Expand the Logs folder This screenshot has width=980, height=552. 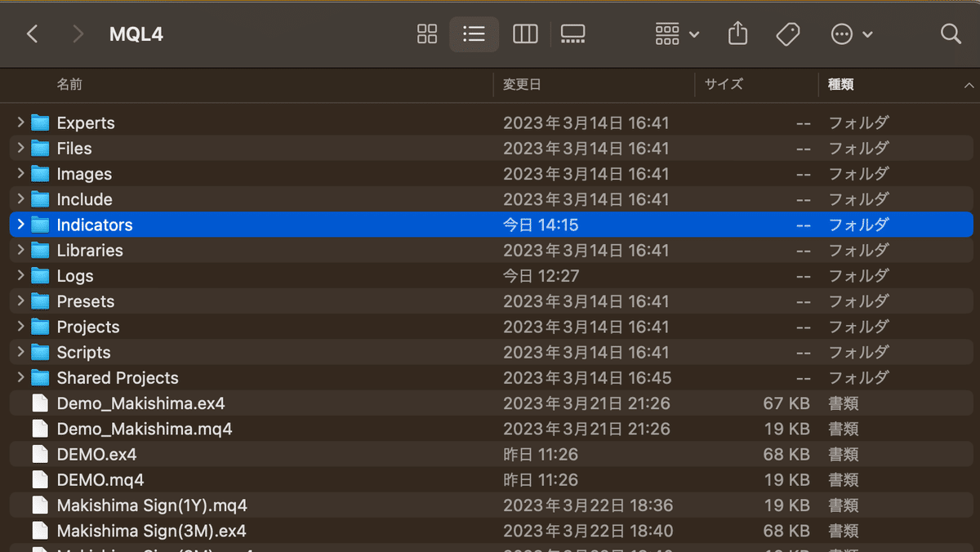tap(20, 275)
